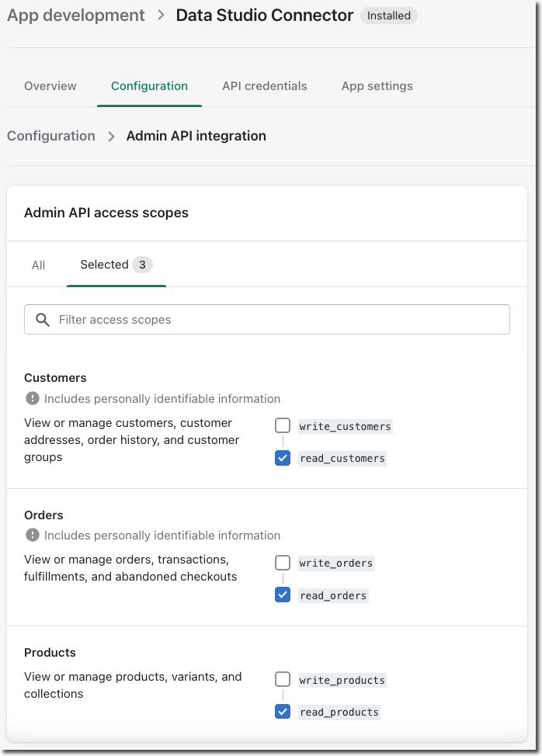Click the Customers section heading
Image resolution: width=542 pixels, height=756 pixels.
click(x=55, y=377)
